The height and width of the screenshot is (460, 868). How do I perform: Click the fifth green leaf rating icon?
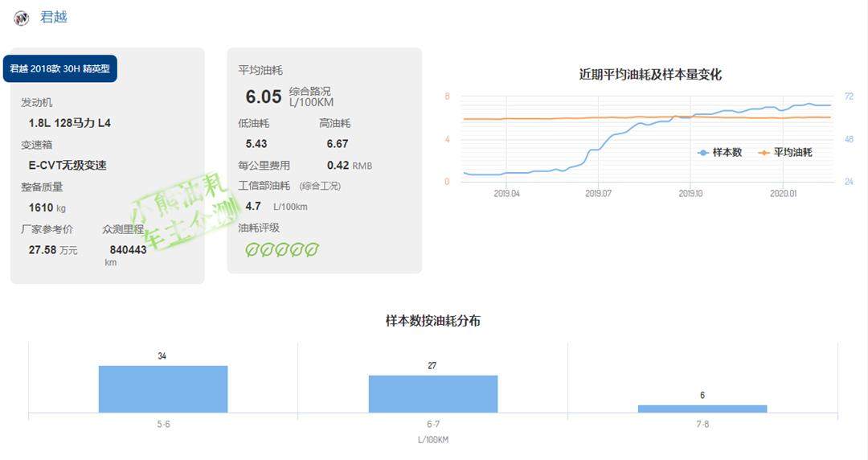[312, 250]
